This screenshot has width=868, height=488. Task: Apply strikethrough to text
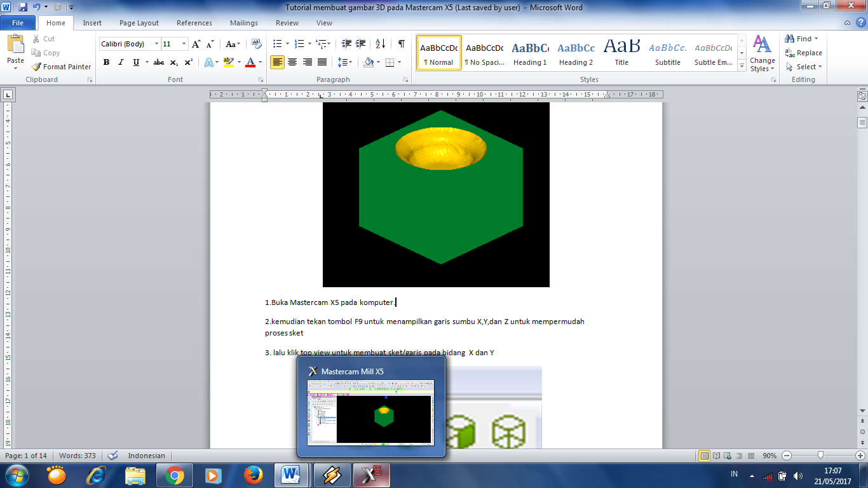[159, 62]
